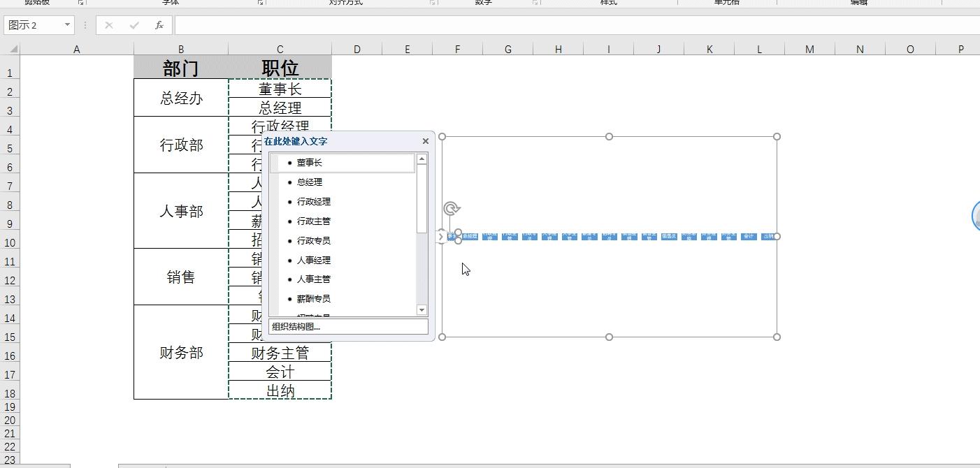Click the confirm (✓) icon beside the formula bar
Viewport: 980px width, 468px height.
click(133, 25)
